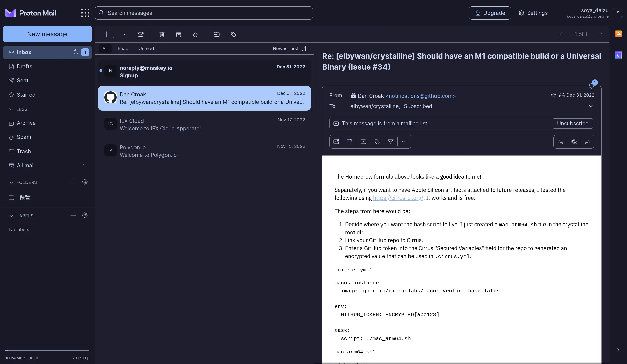Open the Drafts folder
This screenshot has height=364, width=627.
tap(47, 66)
